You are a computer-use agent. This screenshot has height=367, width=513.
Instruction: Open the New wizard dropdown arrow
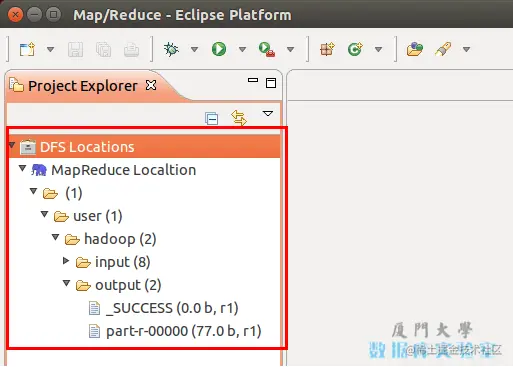pos(50,50)
